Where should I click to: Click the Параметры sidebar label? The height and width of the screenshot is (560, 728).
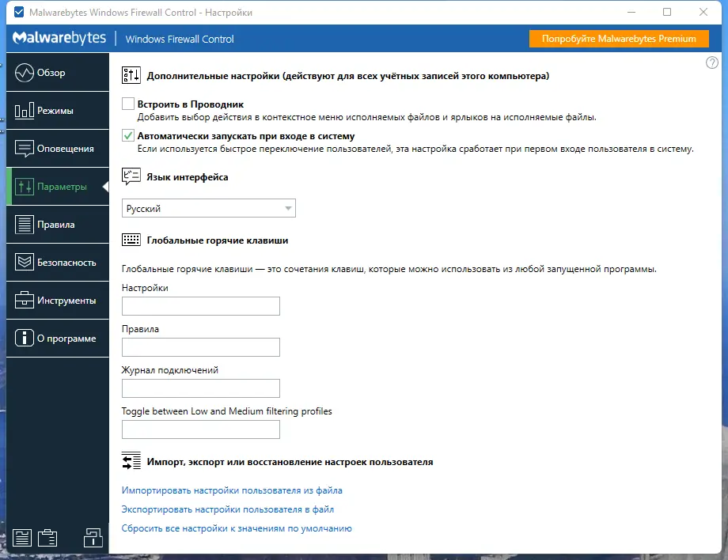(x=62, y=187)
